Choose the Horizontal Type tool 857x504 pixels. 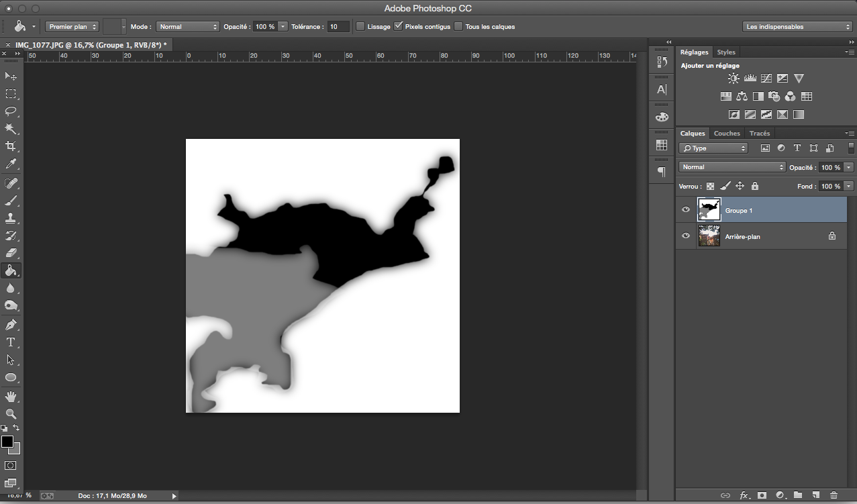tap(11, 342)
